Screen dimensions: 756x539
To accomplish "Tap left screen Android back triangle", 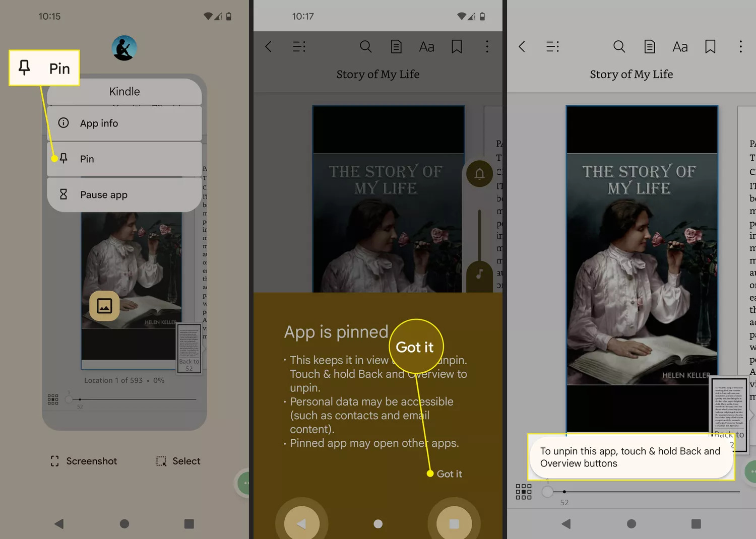I will (59, 524).
